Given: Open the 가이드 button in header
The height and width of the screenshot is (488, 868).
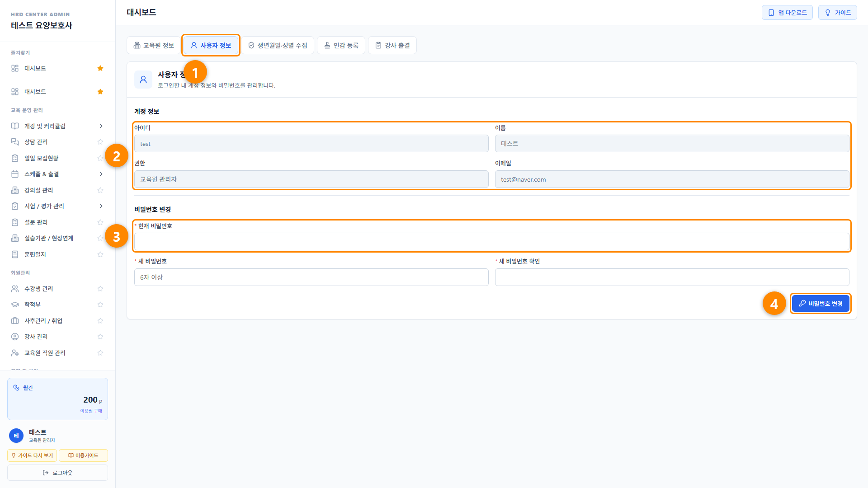Looking at the screenshot, I should click(x=837, y=13).
